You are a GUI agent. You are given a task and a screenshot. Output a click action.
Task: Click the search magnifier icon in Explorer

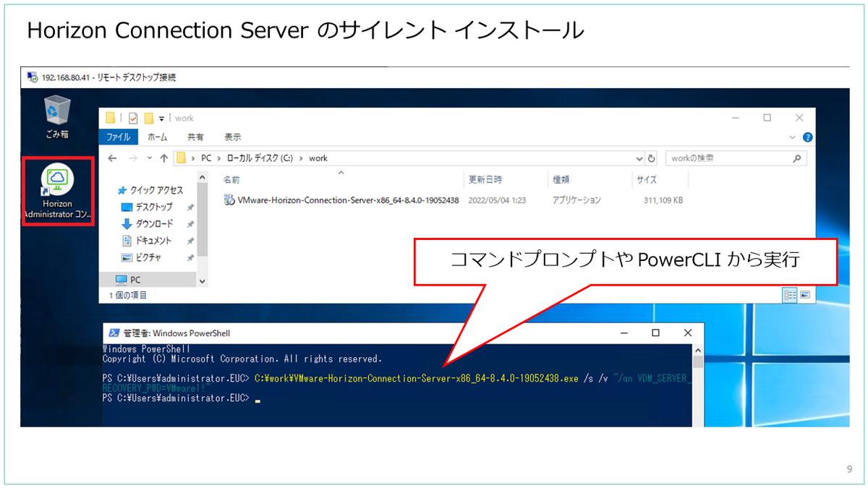[798, 158]
